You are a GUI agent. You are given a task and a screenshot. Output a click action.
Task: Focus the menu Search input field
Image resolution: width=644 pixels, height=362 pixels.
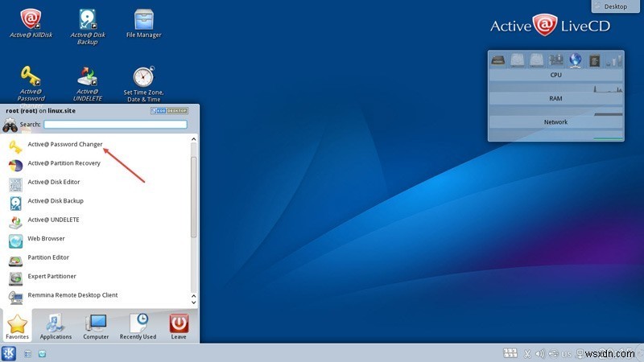tap(115, 125)
